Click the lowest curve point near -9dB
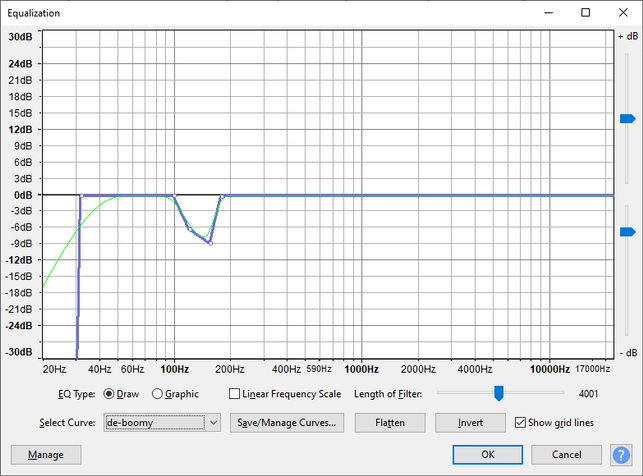 [x=210, y=244]
